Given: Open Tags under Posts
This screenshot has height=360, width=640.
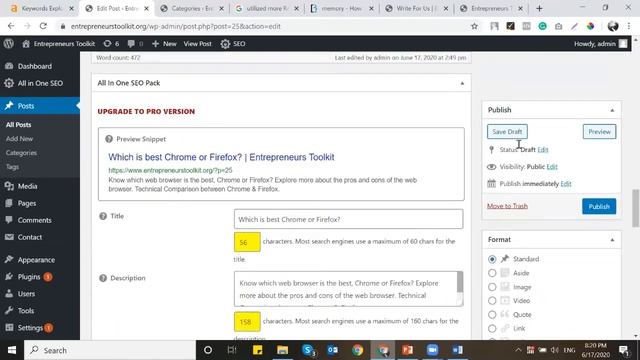Looking at the screenshot, I should pos(12,167).
